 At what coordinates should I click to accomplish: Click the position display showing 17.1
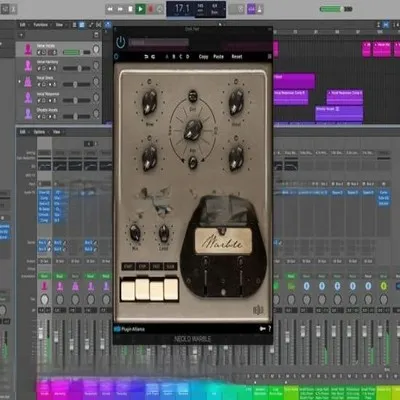click(182, 8)
